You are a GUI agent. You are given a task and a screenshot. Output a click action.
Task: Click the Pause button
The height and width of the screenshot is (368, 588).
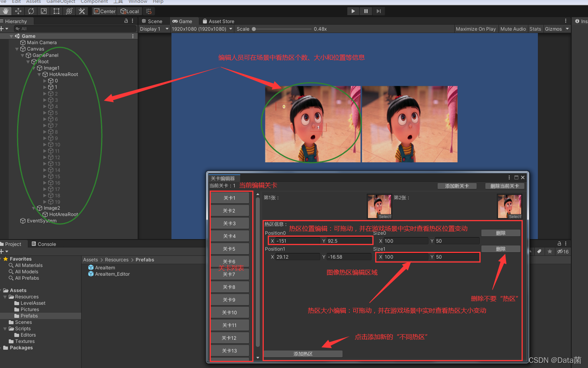click(366, 11)
